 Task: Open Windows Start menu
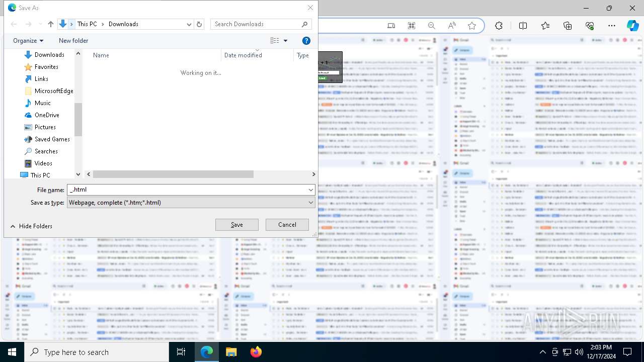tap(12, 352)
